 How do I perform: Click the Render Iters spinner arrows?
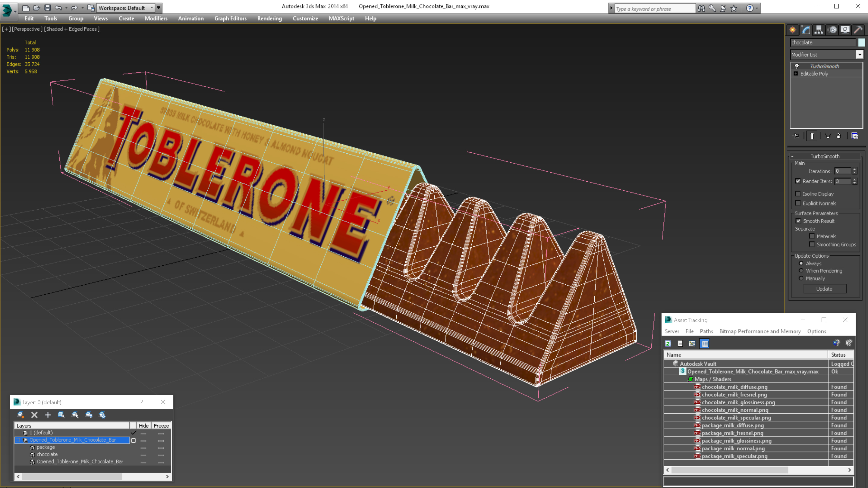pyautogui.click(x=854, y=181)
